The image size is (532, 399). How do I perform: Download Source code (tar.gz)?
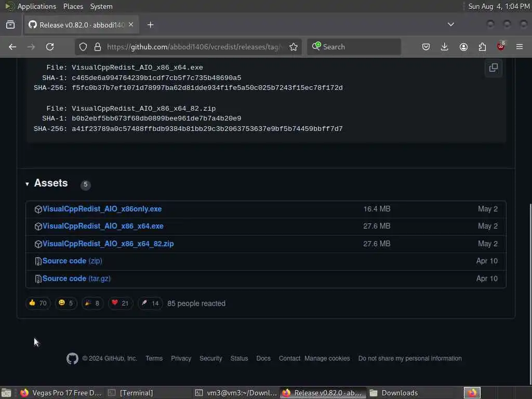pos(76,278)
